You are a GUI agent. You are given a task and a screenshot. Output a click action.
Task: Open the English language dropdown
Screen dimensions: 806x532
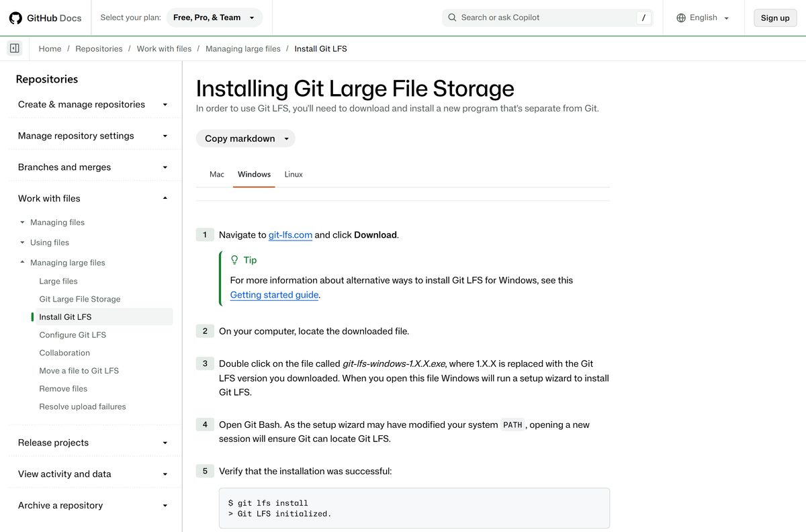click(703, 17)
